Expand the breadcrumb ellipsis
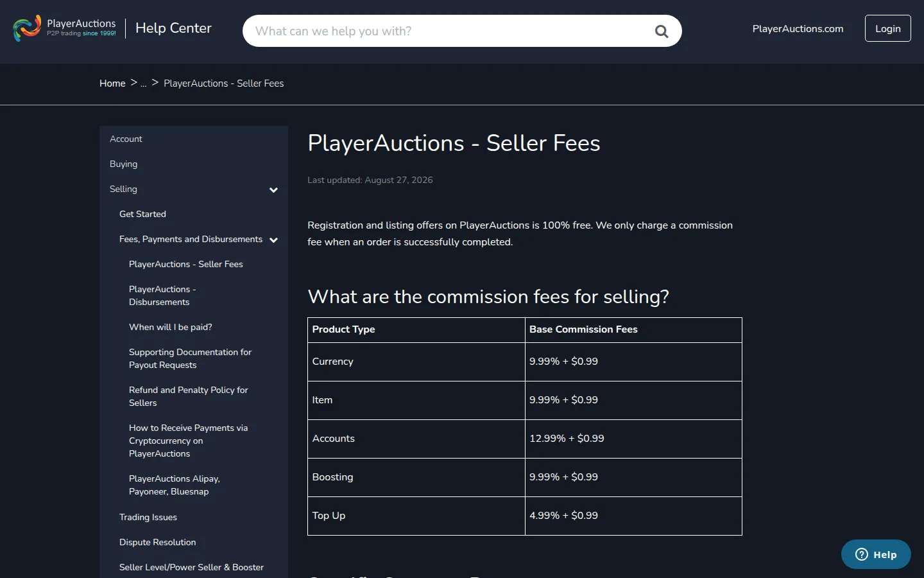Image resolution: width=924 pixels, height=578 pixels. point(144,83)
